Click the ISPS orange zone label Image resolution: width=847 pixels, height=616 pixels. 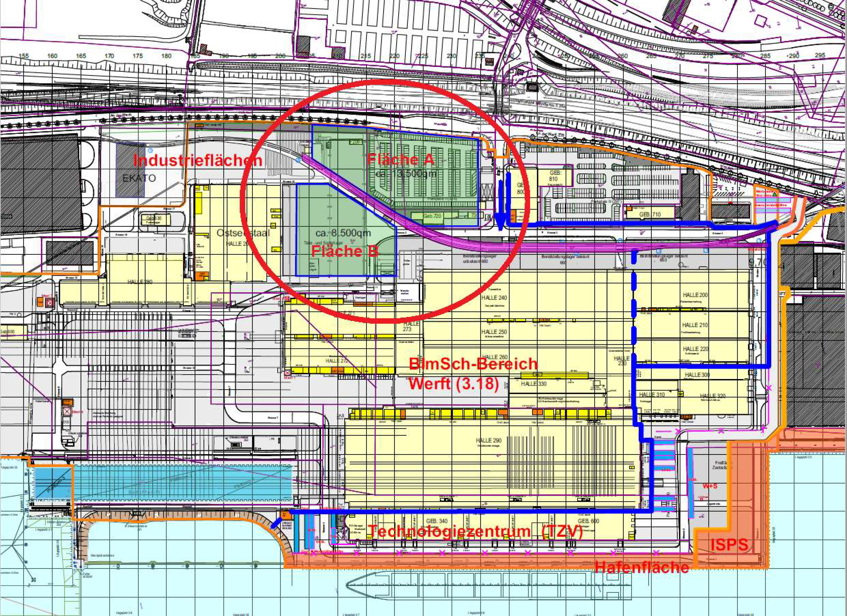click(x=729, y=545)
